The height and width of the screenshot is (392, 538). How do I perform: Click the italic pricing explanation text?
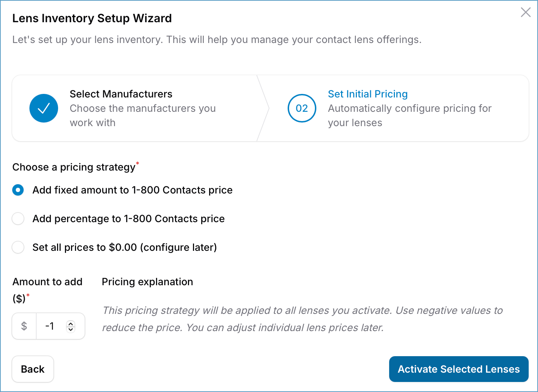coord(302,319)
